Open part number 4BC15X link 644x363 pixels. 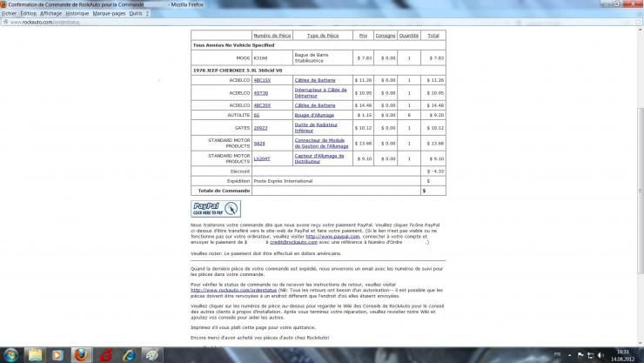pyautogui.click(x=262, y=80)
